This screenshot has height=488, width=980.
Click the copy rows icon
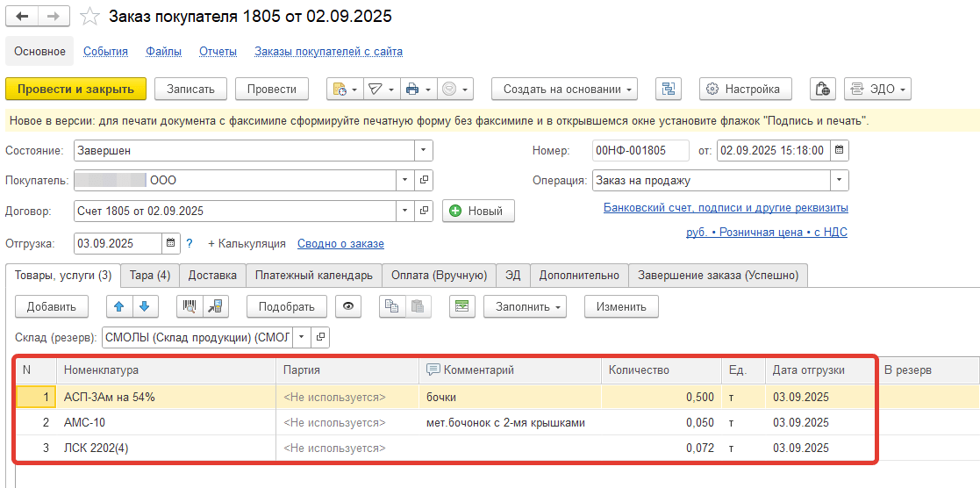pos(390,306)
